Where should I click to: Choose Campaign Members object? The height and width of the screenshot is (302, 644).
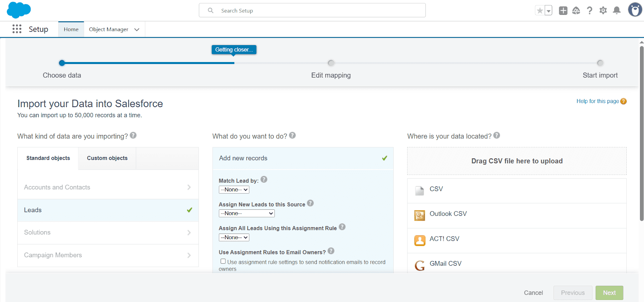point(108,255)
